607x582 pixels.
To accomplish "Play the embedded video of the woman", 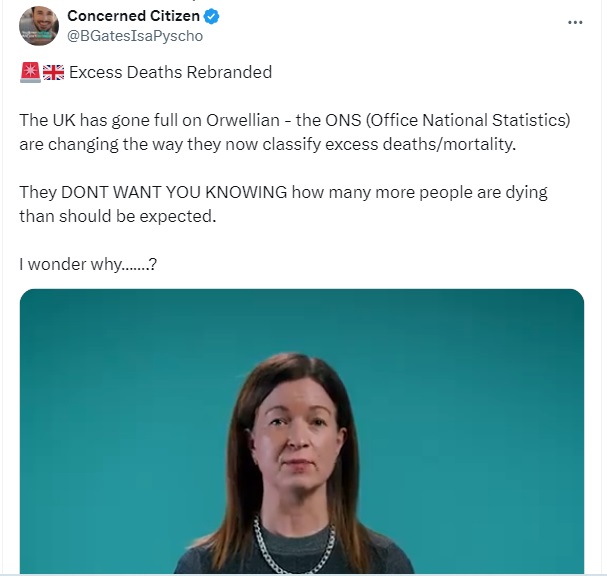I will (x=302, y=431).
